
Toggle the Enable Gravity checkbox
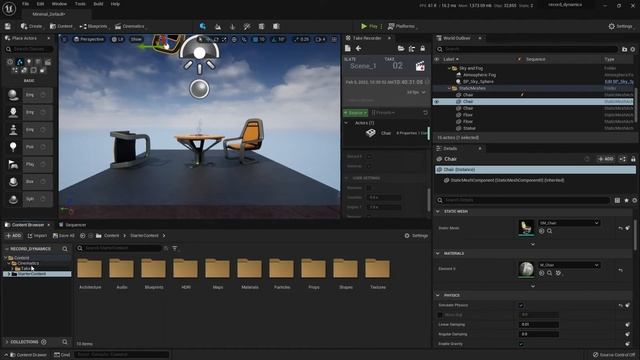521,344
